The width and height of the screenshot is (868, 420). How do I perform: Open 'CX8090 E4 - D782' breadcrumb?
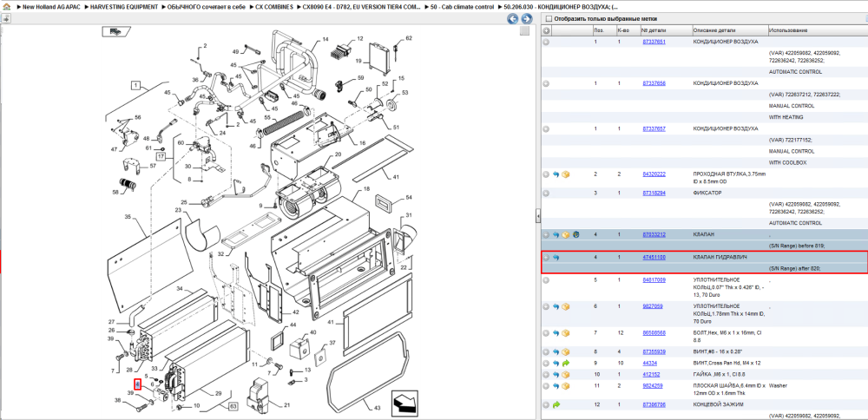[x=361, y=7]
